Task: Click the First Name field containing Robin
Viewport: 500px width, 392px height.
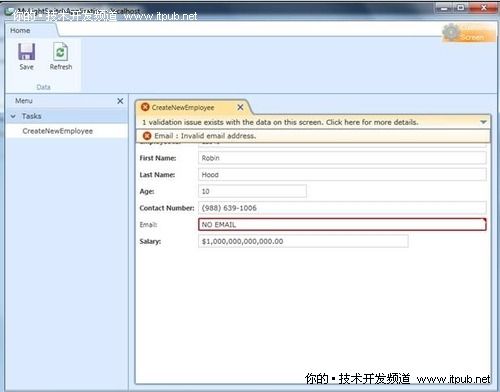Action: 342,158
